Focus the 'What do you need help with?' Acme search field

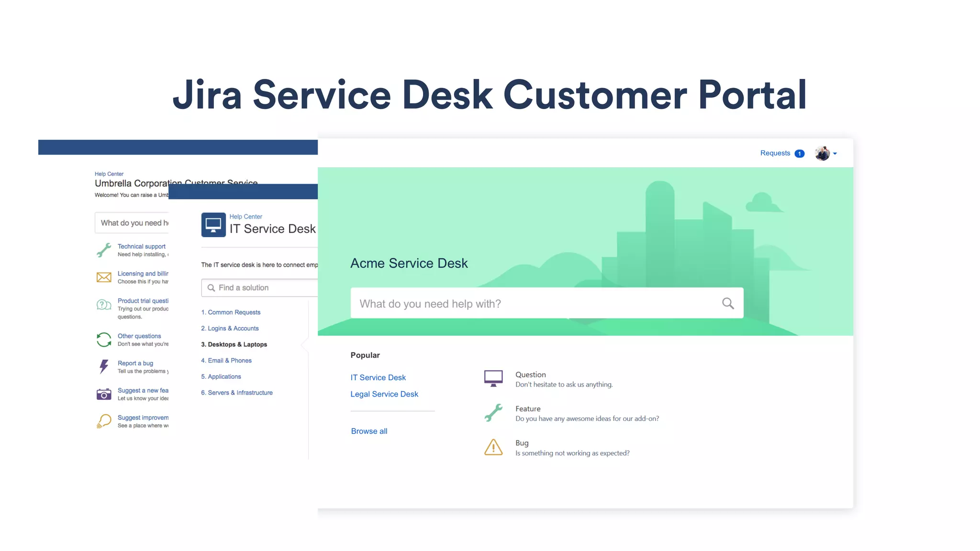(546, 303)
